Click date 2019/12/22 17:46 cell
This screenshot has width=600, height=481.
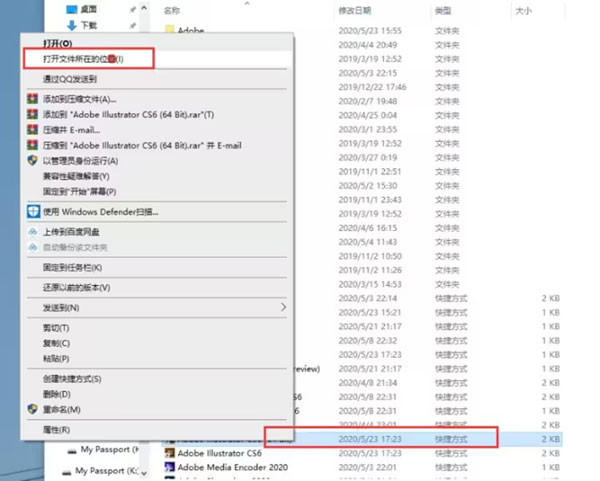pyautogui.click(x=372, y=87)
